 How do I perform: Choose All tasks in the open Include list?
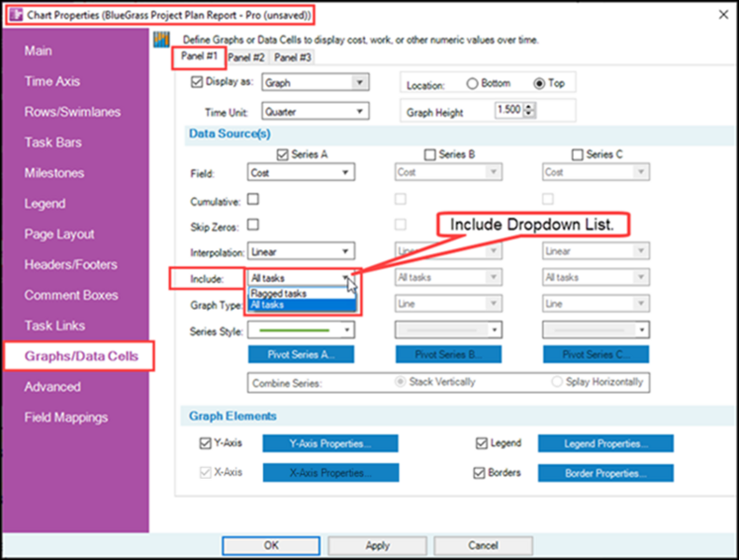(x=301, y=305)
